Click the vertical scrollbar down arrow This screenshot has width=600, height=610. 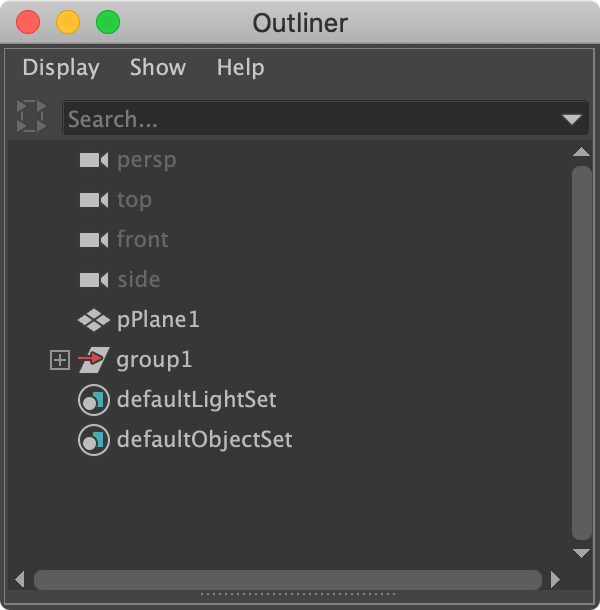click(581, 552)
